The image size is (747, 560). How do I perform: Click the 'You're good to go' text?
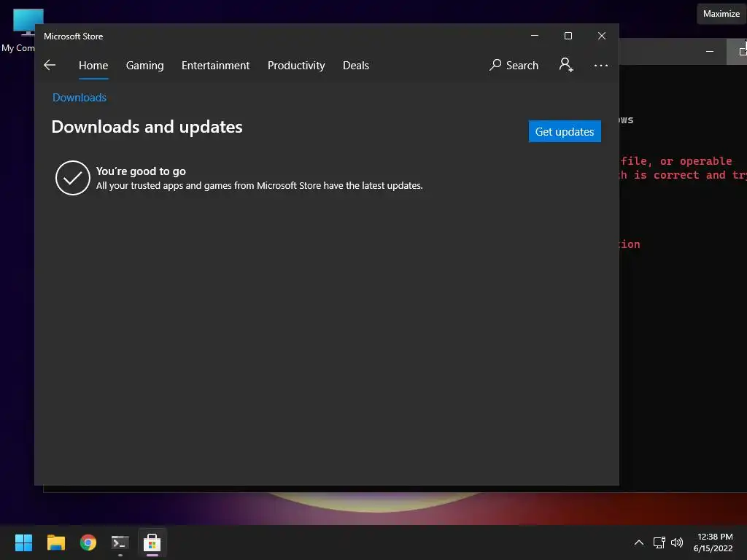click(x=141, y=171)
